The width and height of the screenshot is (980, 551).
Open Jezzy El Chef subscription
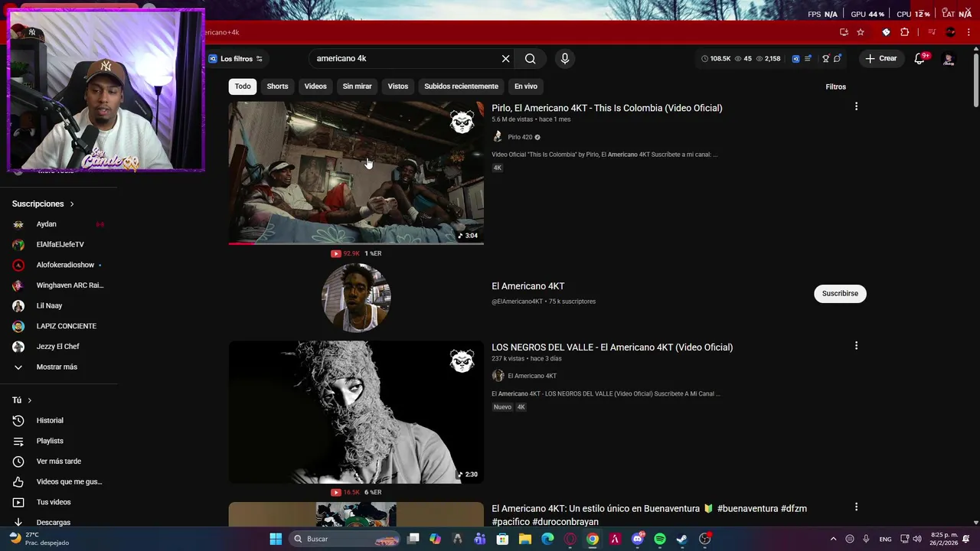(58, 346)
